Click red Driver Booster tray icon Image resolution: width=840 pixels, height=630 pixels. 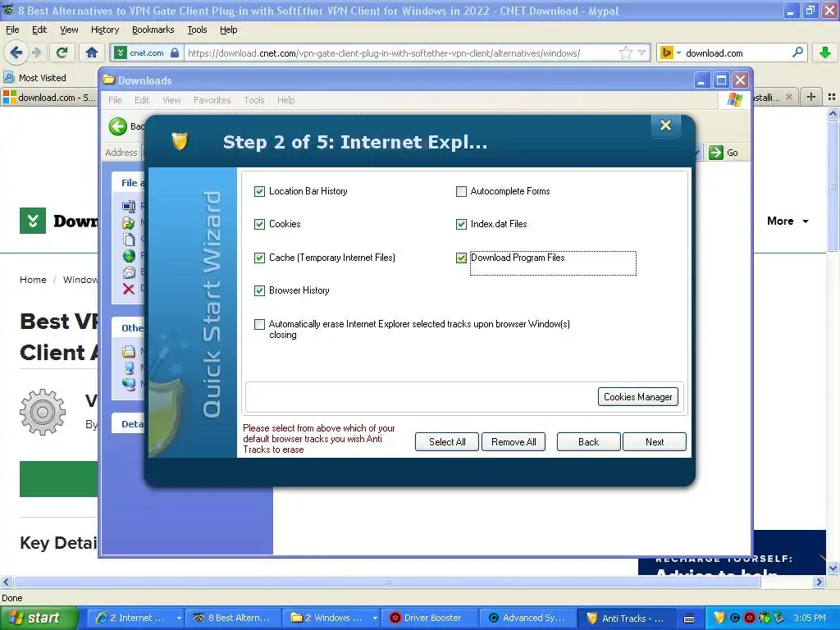(750, 619)
